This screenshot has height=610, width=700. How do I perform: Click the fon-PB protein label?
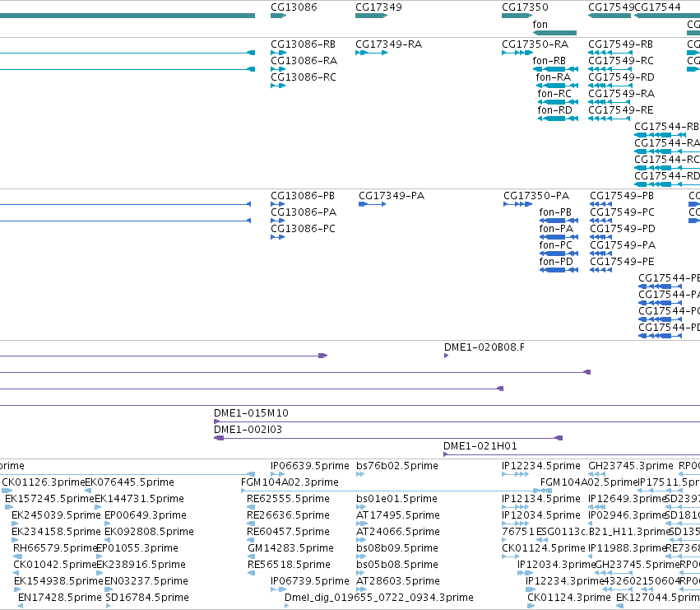(x=555, y=212)
